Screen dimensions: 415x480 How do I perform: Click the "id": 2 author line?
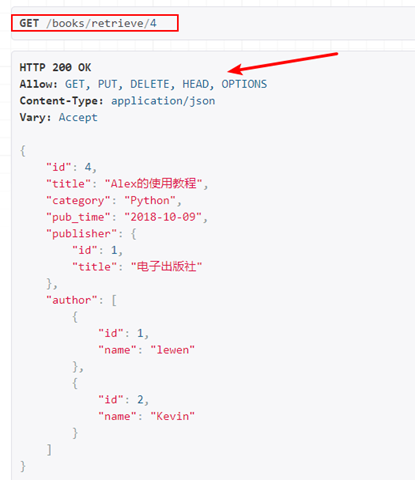pyautogui.click(x=124, y=400)
